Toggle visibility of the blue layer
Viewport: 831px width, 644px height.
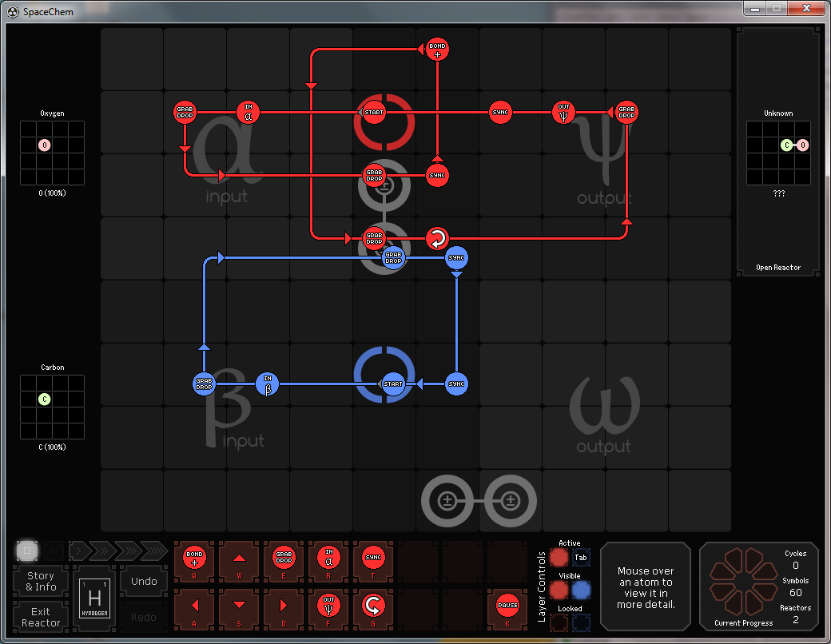581,590
